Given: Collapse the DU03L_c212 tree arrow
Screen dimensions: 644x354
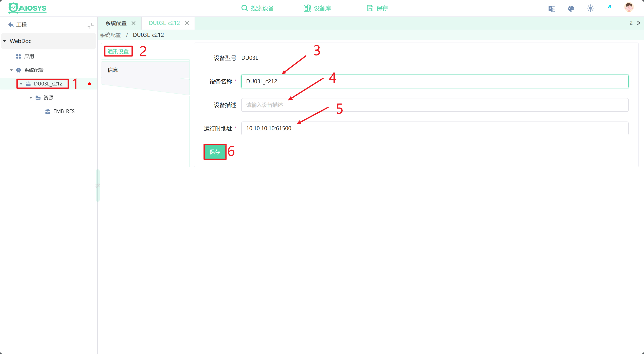Looking at the screenshot, I should [21, 84].
